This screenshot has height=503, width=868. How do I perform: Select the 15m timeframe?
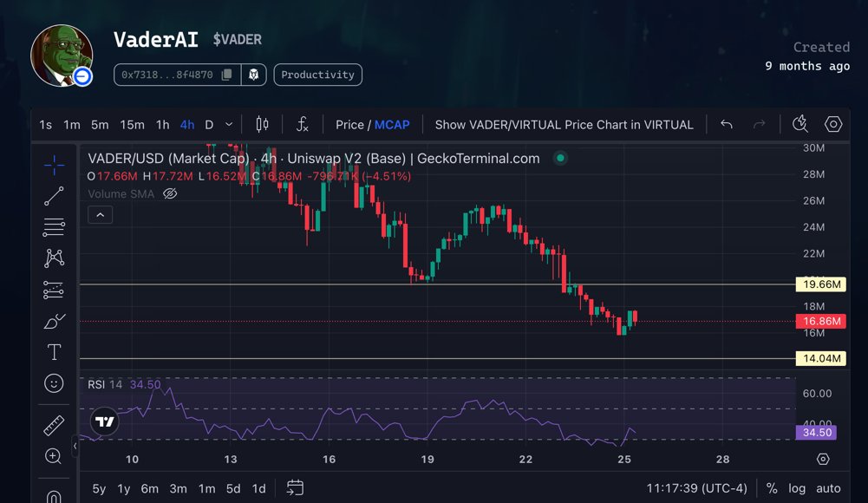coord(133,125)
